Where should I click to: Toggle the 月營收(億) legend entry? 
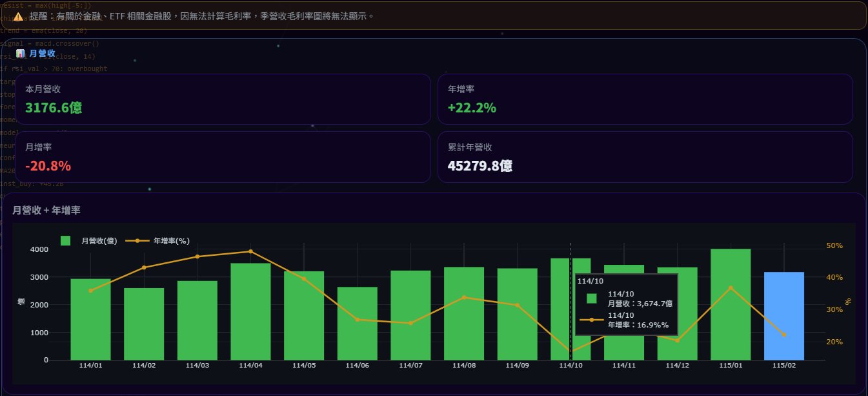[89, 241]
